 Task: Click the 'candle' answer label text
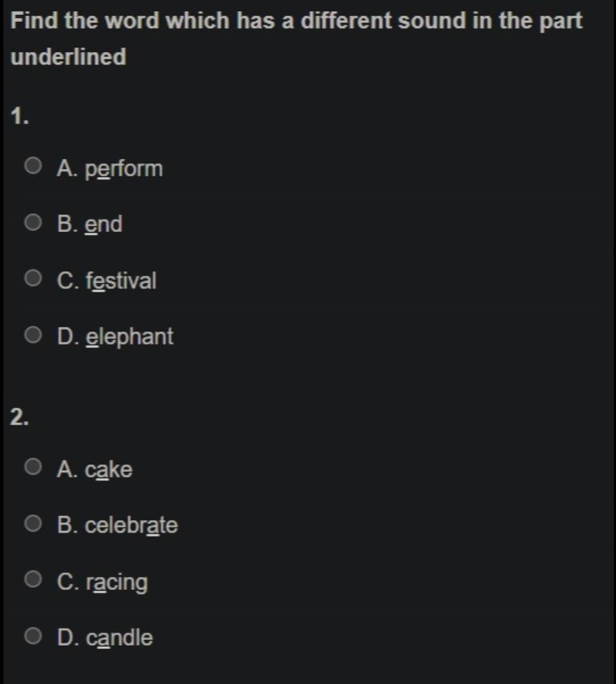(x=120, y=638)
